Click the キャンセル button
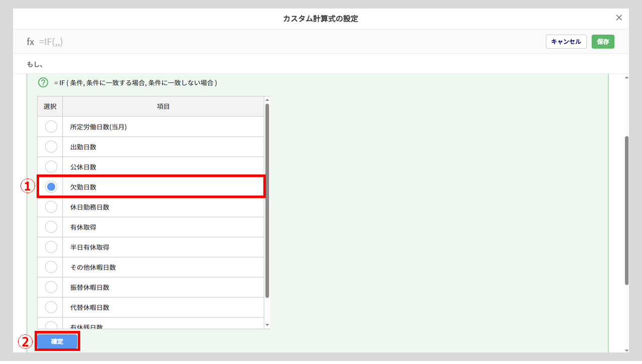642x364 pixels. click(x=566, y=42)
